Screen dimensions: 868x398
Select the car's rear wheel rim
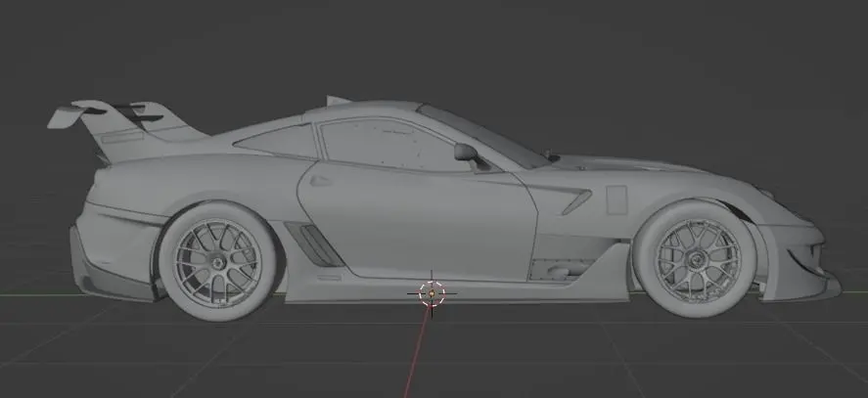point(217,262)
